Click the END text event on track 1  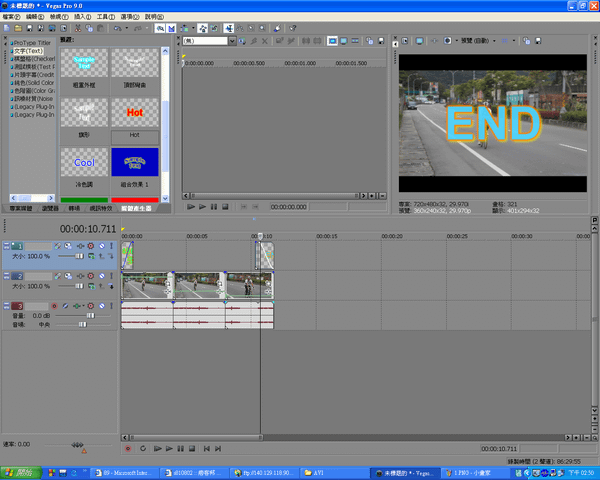pos(267,255)
